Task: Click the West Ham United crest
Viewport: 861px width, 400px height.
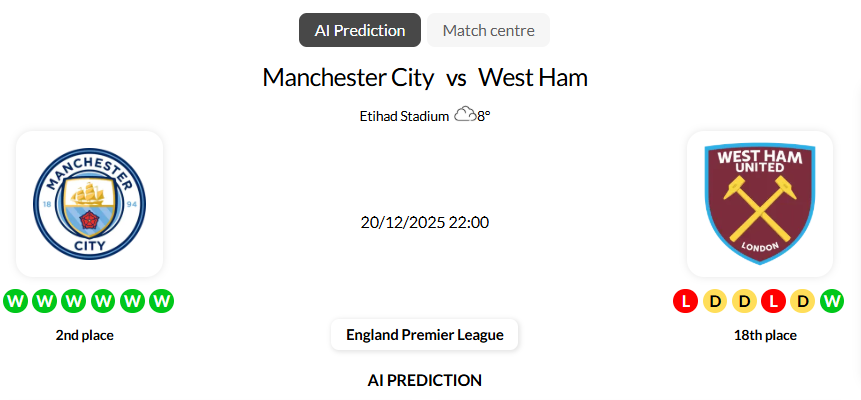Action: pyautogui.click(x=760, y=204)
